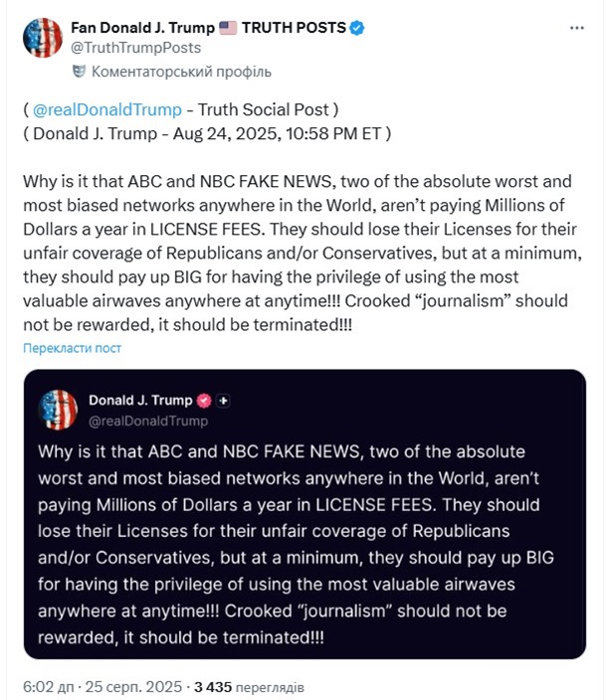Open the three-dot more options menu
Screen dimensions: 607x700
[x=576, y=28]
